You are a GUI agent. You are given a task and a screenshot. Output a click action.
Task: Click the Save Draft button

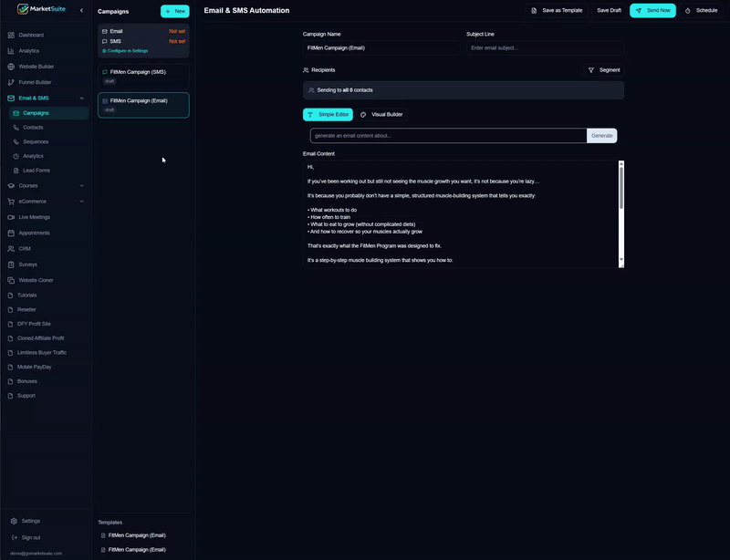tap(609, 10)
